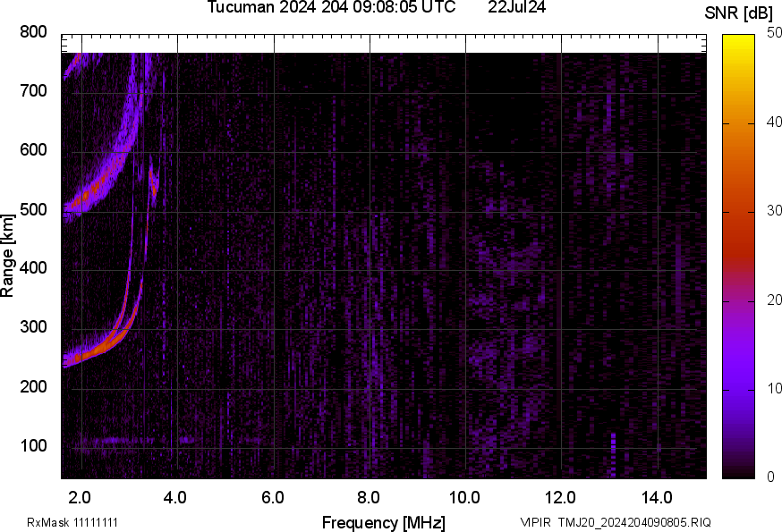Click the frequency tick label '10.0'
Viewport: 782px width, 532px height.
pos(464,497)
